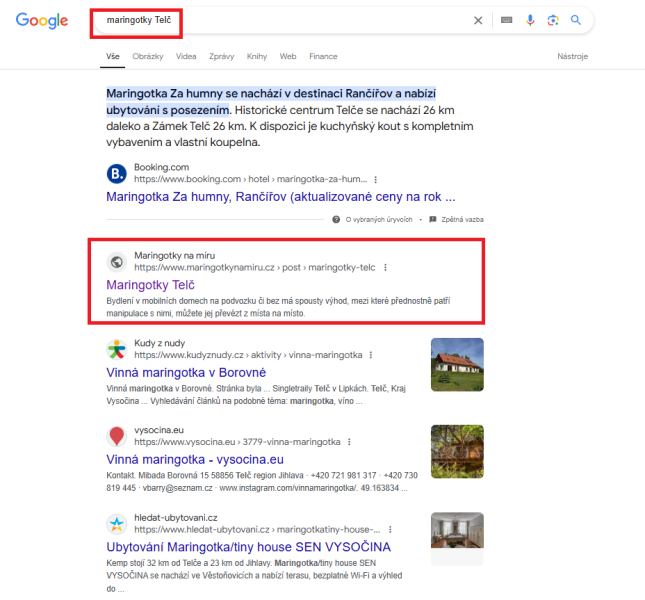Click the kudyznudy.cz URL breadcrumb

(248, 355)
